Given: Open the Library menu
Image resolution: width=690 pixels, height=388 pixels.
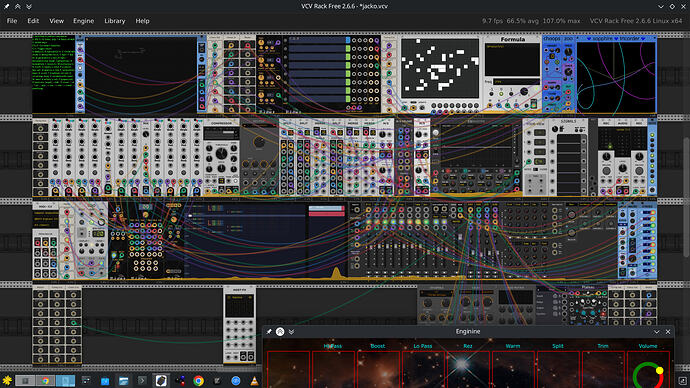Looking at the screenshot, I should (114, 21).
